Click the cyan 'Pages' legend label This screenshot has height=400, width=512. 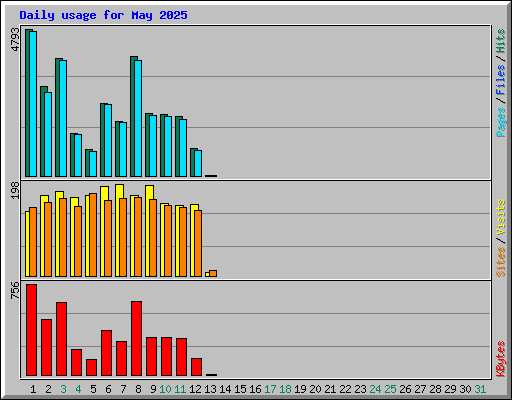pyautogui.click(x=500, y=122)
